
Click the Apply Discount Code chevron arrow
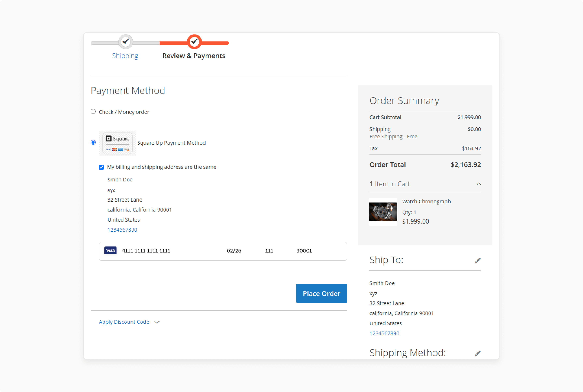click(x=157, y=322)
